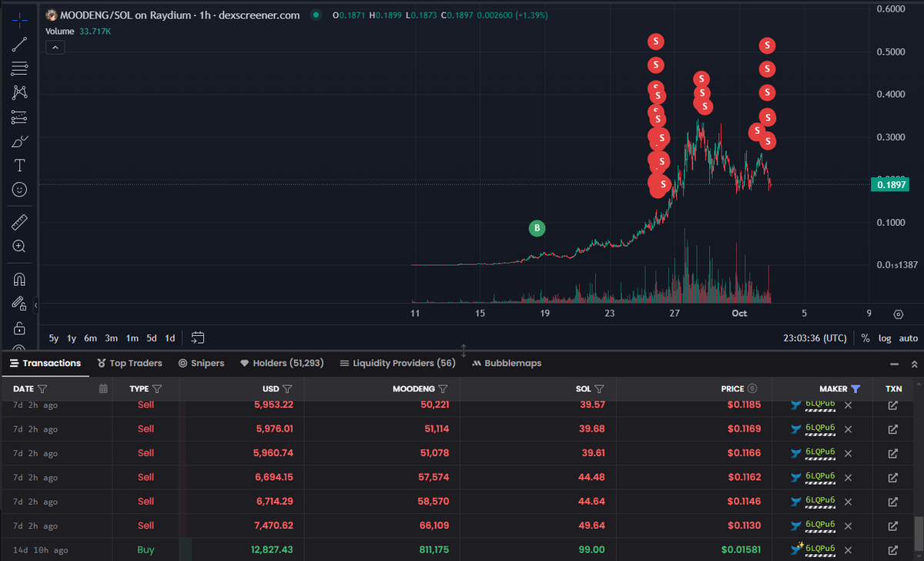Remove maker filter X on 7,470.62 row

(x=849, y=526)
